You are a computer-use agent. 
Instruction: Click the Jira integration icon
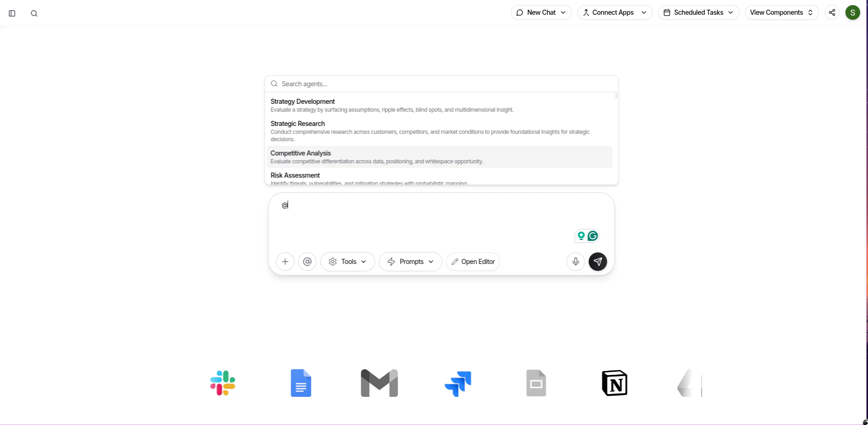pos(458,383)
